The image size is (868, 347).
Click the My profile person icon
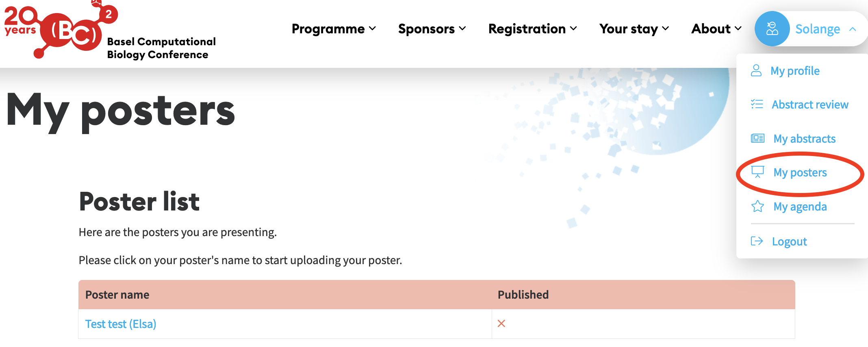[756, 71]
